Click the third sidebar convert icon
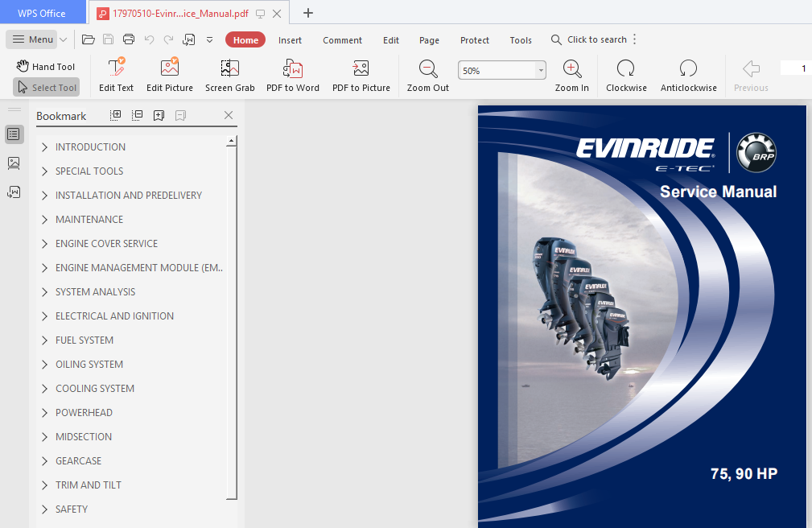This screenshot has width=812, height=528. point(14,192)
